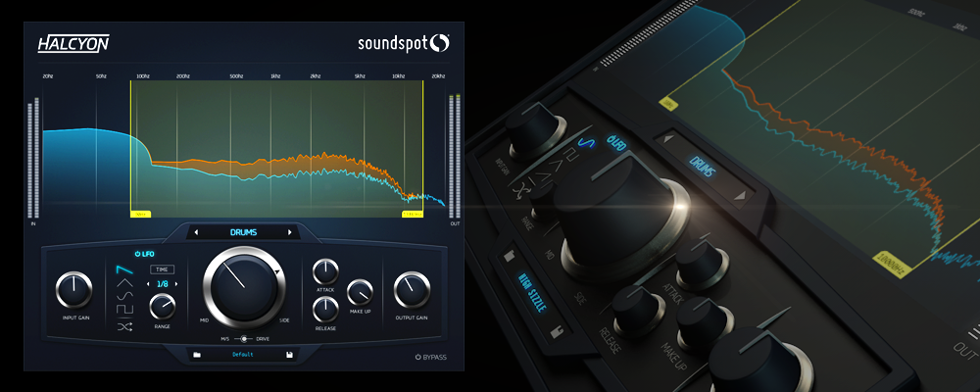
Task: Click the triangle marker on the center knob ring
Action: tap(275, 272)
